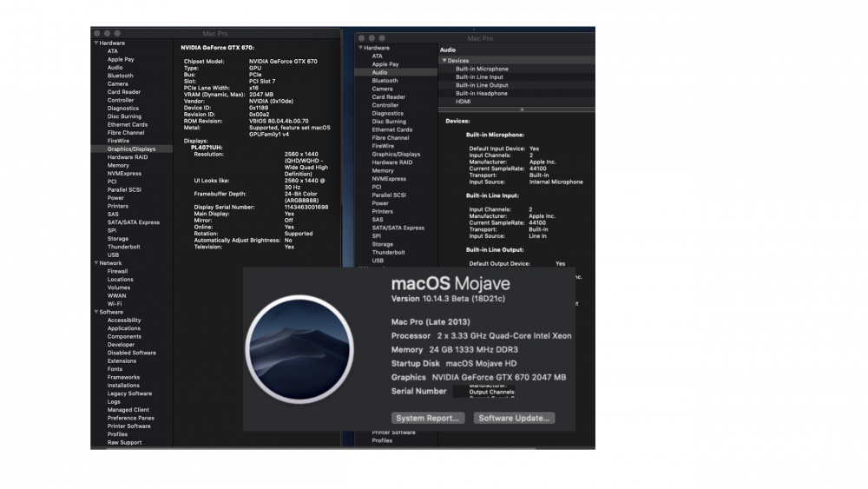The width and height of the screenshot is (868, 489).
Task: Close the left Mac Pro window
Action: tap(97, 33)
